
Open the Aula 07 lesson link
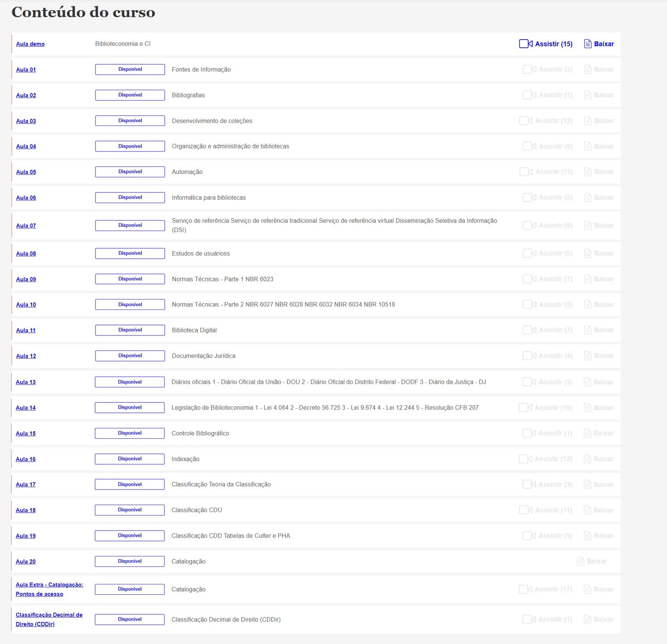pos(26,226)
